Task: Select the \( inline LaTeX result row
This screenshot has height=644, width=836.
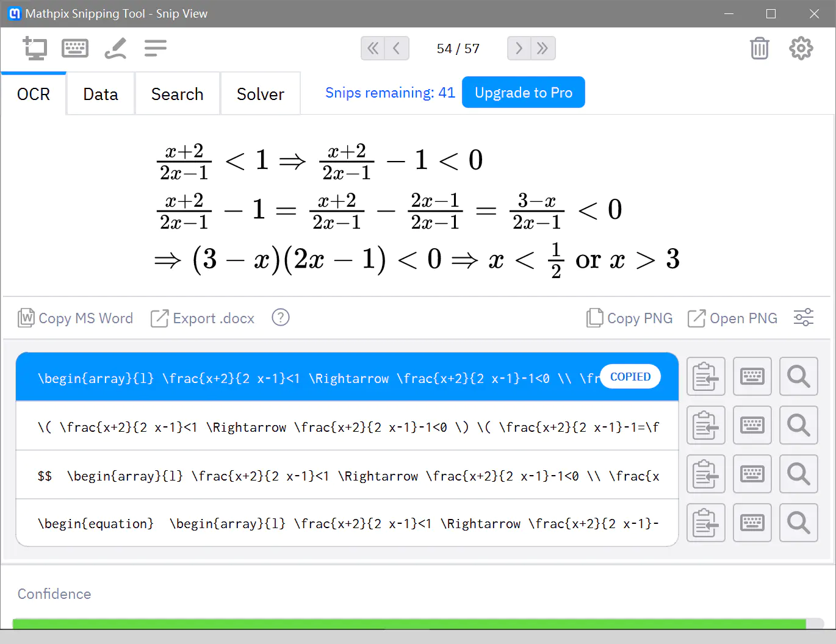Action: [x=347, y=426]
